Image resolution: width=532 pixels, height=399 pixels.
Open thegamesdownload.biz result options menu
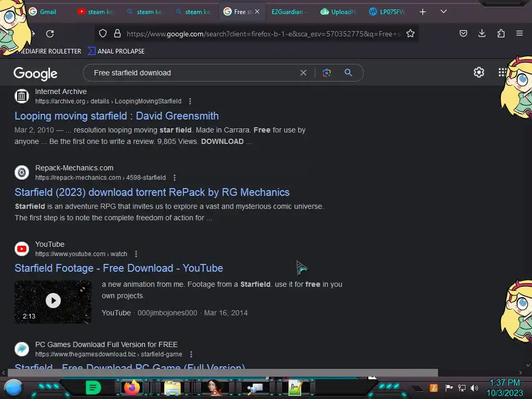[x=191, y=354]
